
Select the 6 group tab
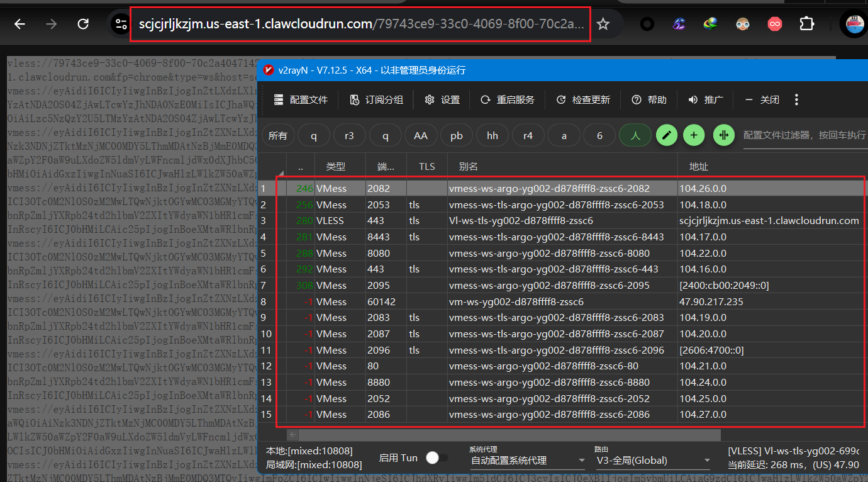599,135
